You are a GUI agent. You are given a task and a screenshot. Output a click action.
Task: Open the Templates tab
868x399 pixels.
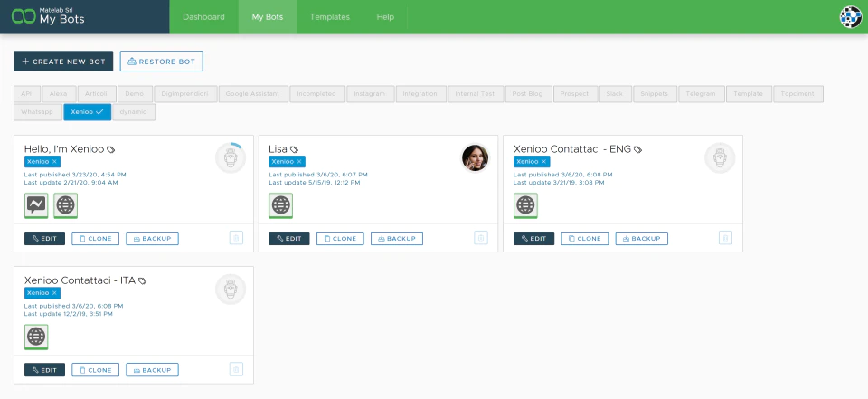click(x=330, y=17)
